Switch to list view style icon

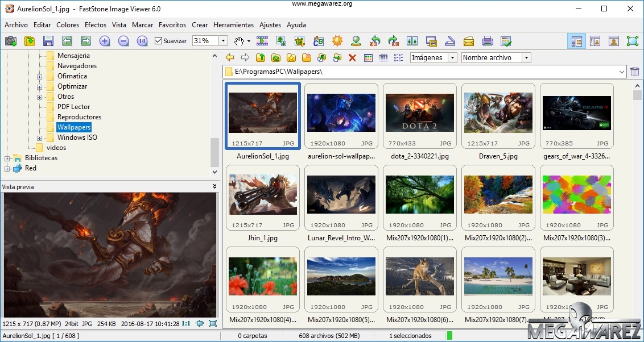click(398, 58)
